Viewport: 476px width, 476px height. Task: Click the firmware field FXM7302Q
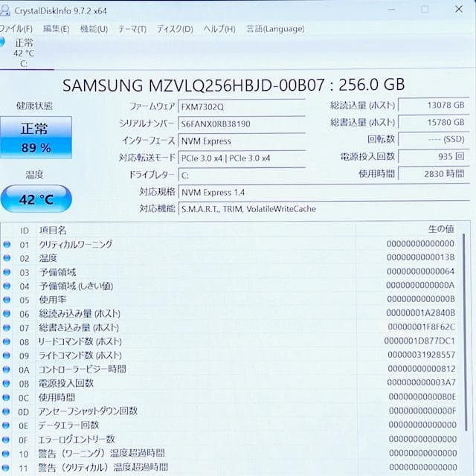242,107
